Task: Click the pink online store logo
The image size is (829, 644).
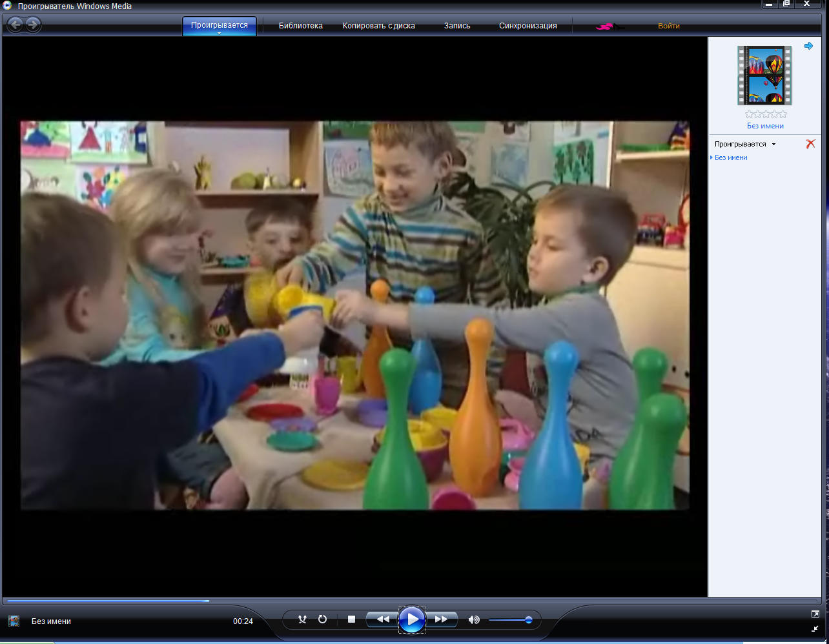Action: [609, 26]
